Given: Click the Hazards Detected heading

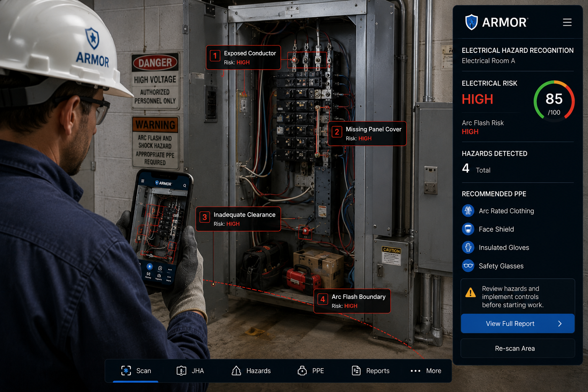Looking at the screenshot, I should (x=494, y=154).
